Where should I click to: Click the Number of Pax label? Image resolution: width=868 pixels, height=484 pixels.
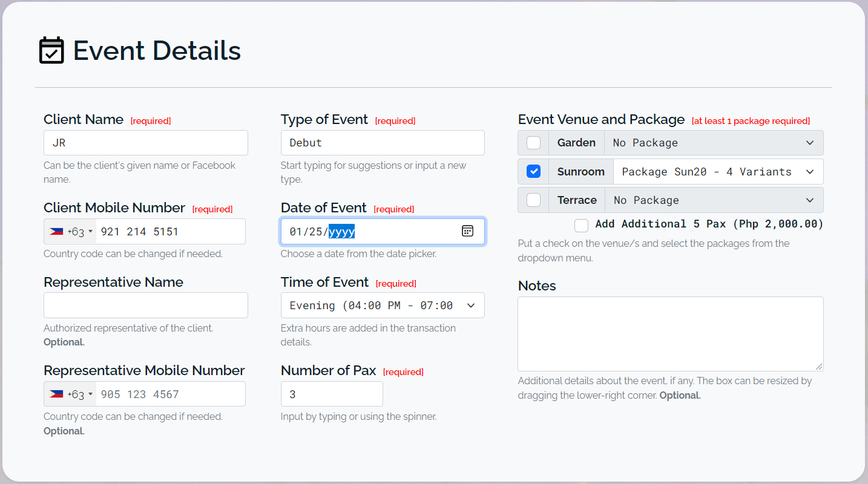click(329, 371)
